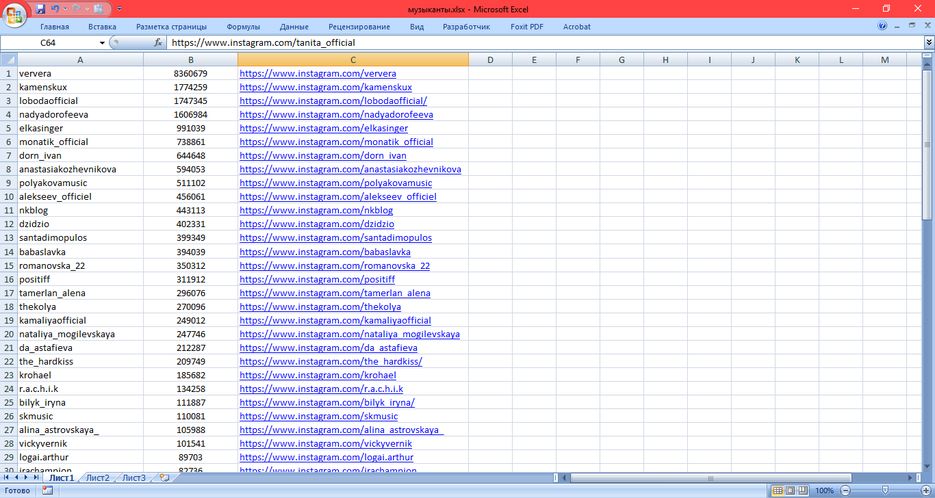This screenshot has height=498, width=935.
Task: Open the nataliya_mogilevskaya Instagram link
Action: pyautogui.click(x=349, y=334)
